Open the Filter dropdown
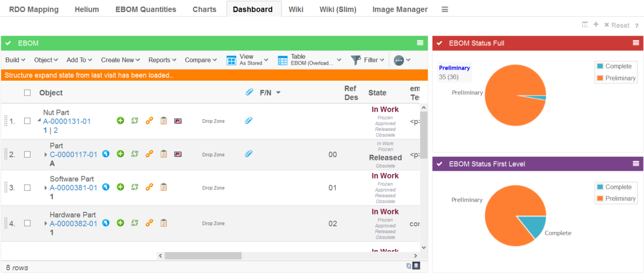The image size is (644, 274). (x=368, y=60)
